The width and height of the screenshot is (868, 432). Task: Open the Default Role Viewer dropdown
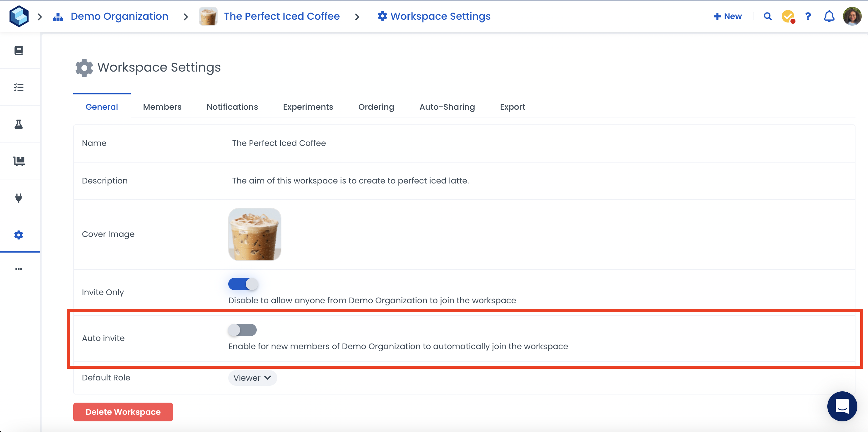[252, 378]
